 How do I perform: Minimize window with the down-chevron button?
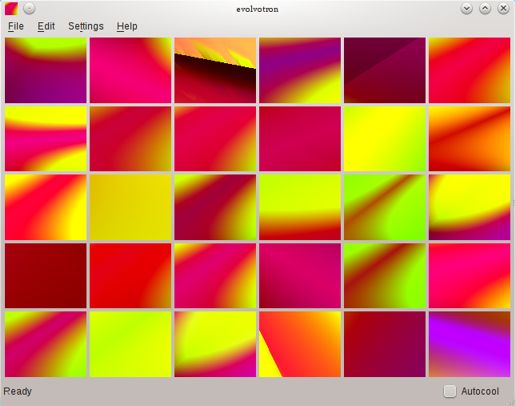coord(466,9)
